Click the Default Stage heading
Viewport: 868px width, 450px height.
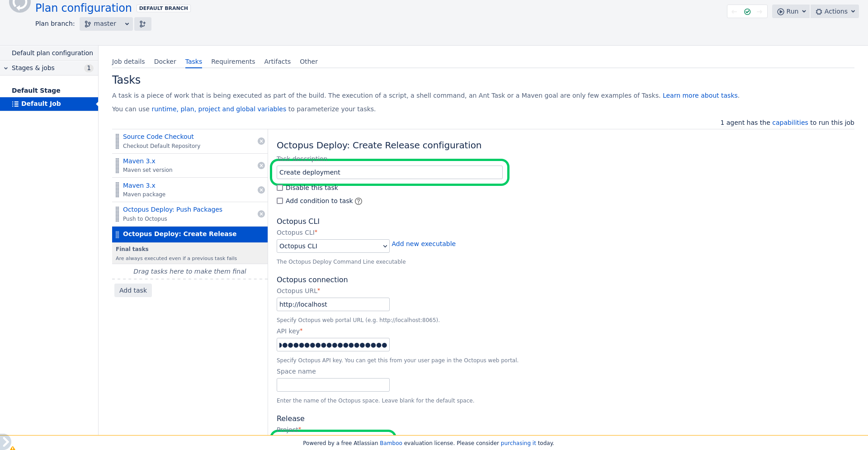[36, 90]
